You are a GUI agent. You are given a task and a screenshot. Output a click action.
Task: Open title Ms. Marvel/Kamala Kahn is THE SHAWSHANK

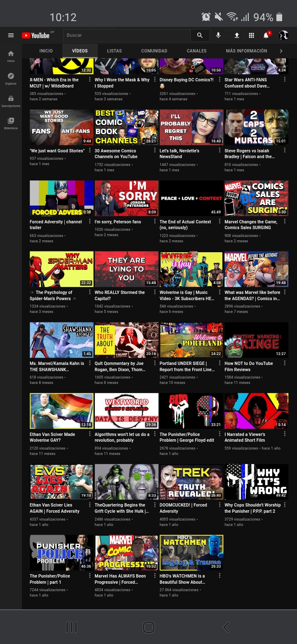[x=57, y=367]
